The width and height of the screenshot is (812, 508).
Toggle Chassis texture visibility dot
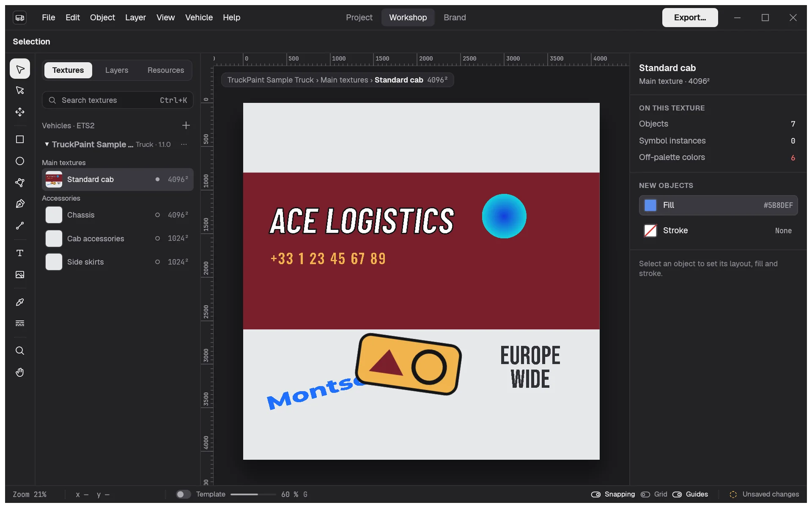(157, 215)
